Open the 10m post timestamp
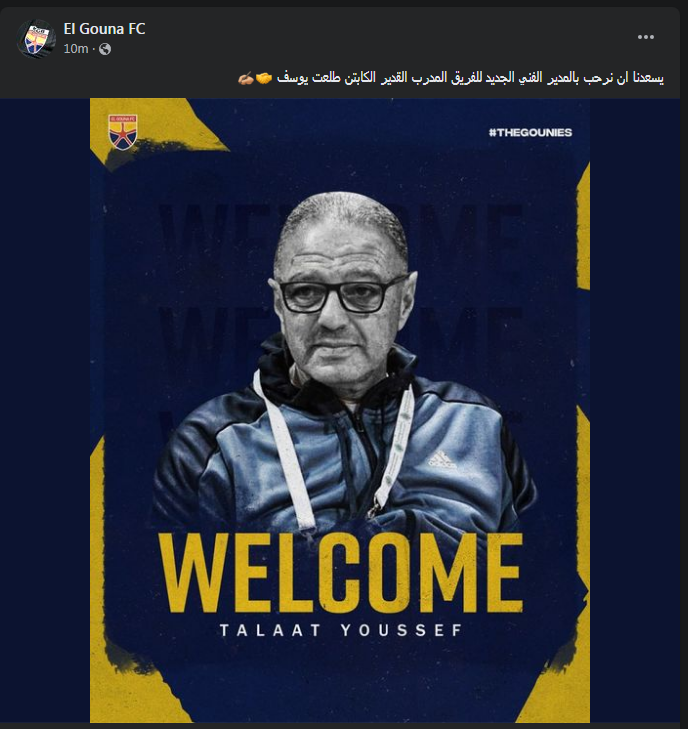Screen dimensions: 688x729 tap(75, 49)
